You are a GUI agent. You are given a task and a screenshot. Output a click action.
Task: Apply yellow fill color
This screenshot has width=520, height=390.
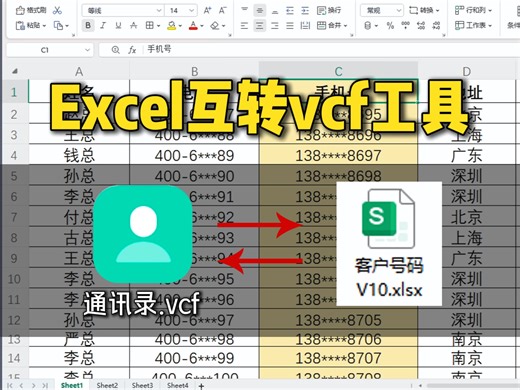172,25
